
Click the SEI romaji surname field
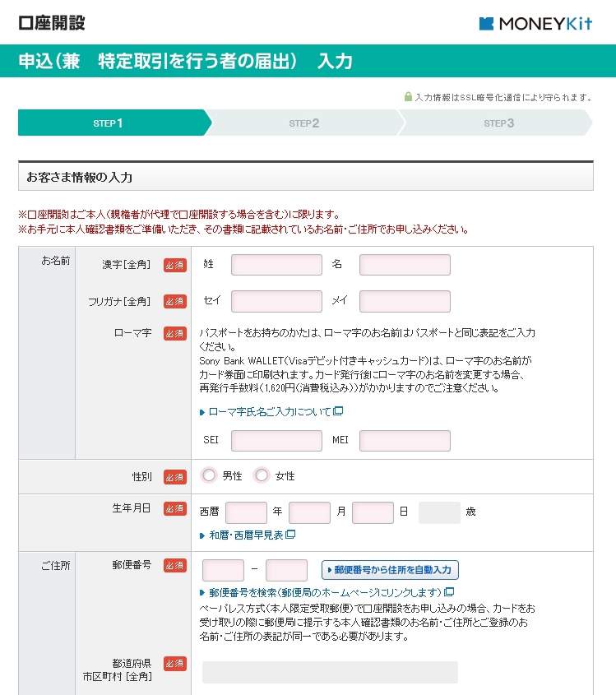[276, 441]
